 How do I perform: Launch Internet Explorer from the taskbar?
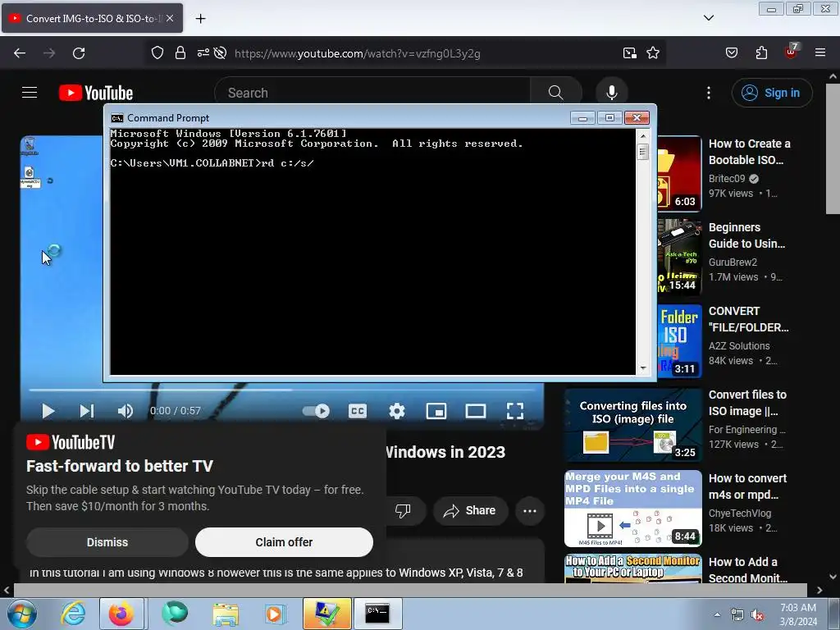(73, 614)
